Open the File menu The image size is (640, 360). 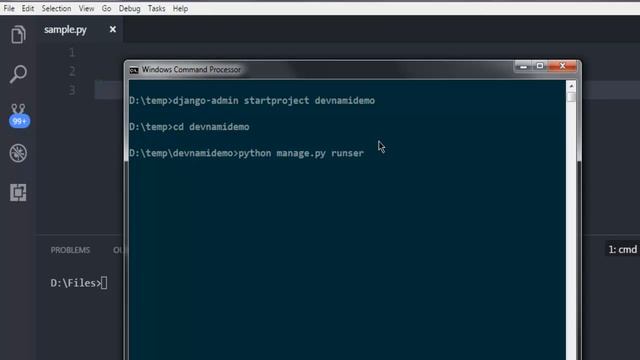pyautogui.click(x=9, y=8)
